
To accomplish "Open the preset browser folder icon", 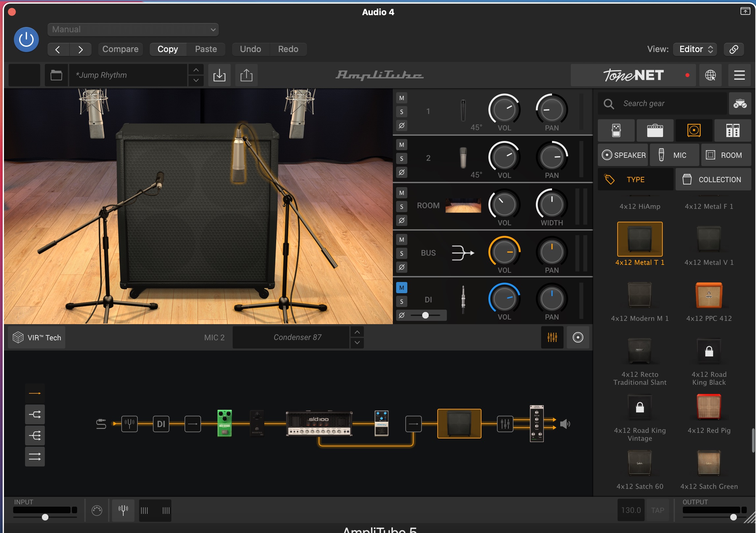I will tap(56, 75).
